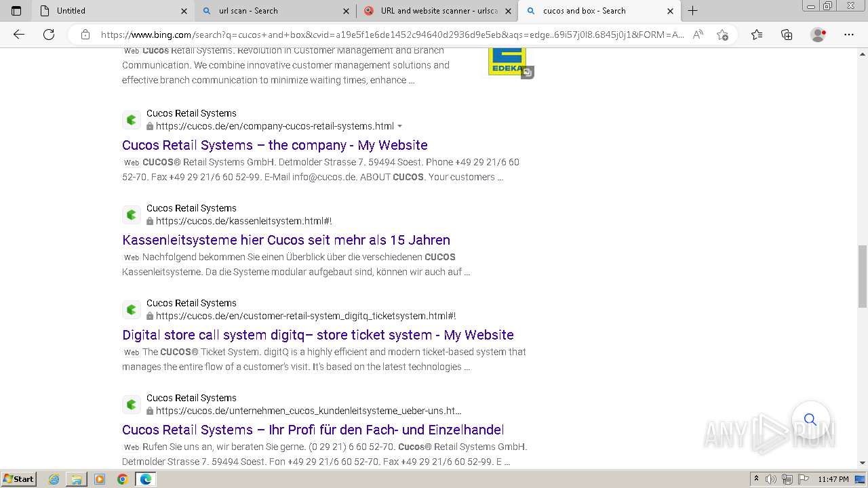868x488 pixels.
Task: Click site name above the unternehmen URL
Action: tap(191, 398)
